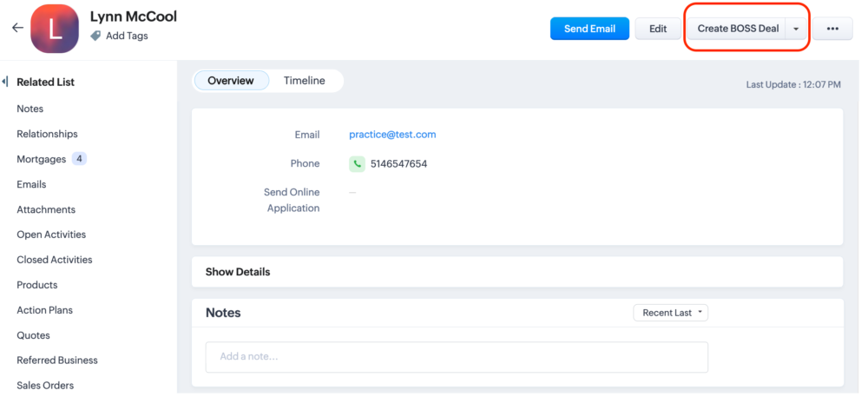
Task: Expand the Create BOSS Deal dropdown arrow
Action: pos(795,29)
